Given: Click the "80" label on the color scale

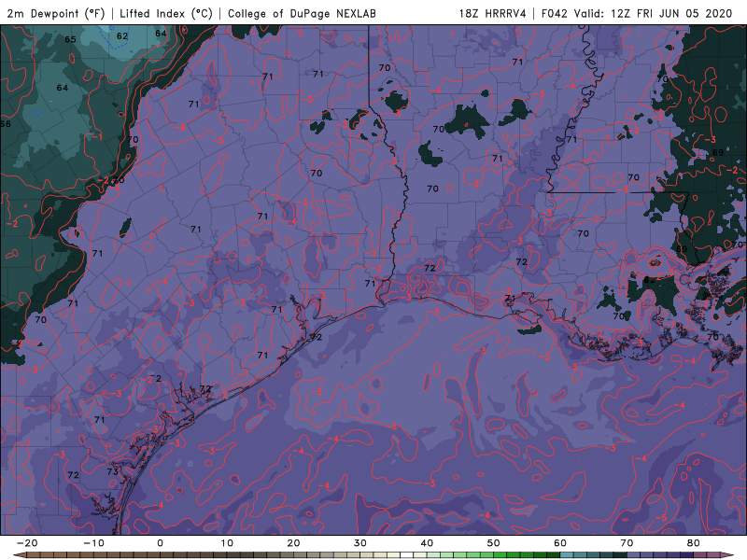Looking at the screenshot, I should 694,543.
